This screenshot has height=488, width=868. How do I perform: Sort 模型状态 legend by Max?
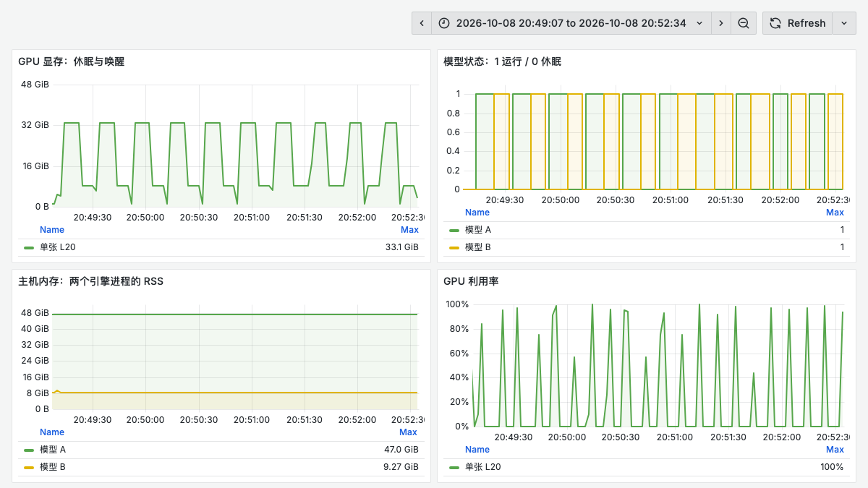[x=835, y=213]
